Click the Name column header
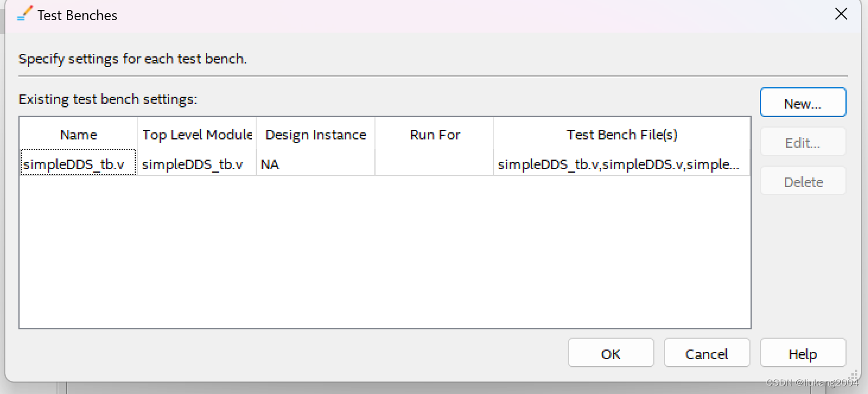Viewport: 868px width, 394px height. pos(78,134)
